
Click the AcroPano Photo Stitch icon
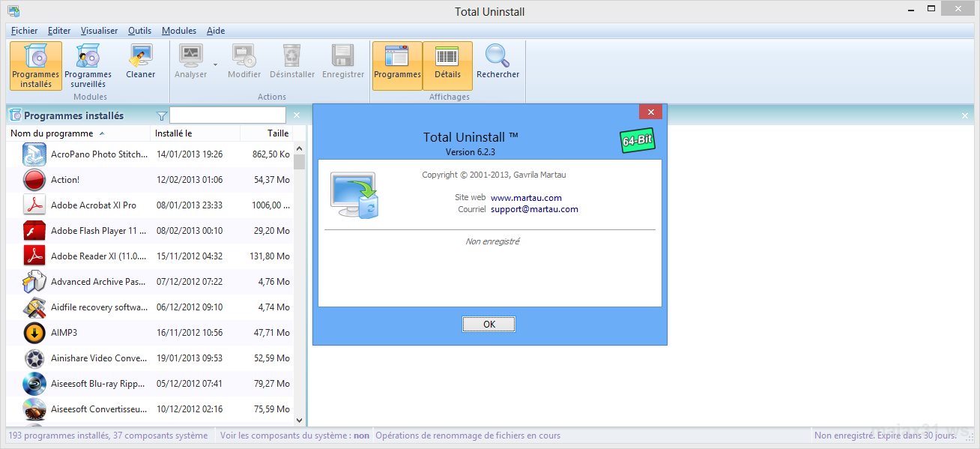click(x=35, y=154)
